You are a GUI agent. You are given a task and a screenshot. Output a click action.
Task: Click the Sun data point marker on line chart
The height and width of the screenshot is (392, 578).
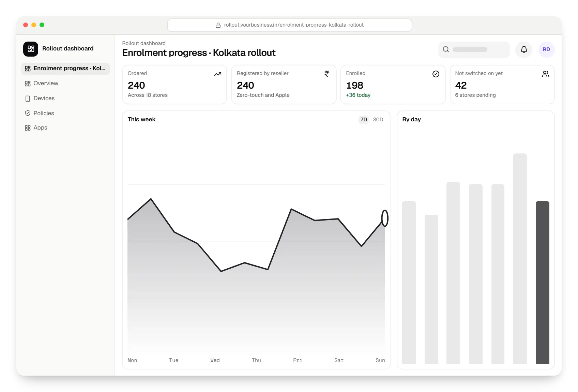tap(385, 218)
